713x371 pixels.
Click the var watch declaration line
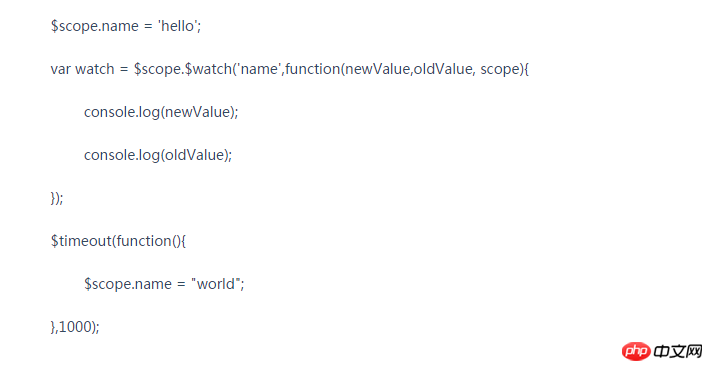[x=290, y=69]
